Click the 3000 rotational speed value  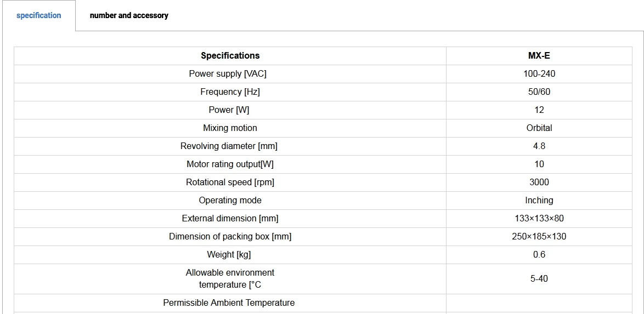[539, 182]
